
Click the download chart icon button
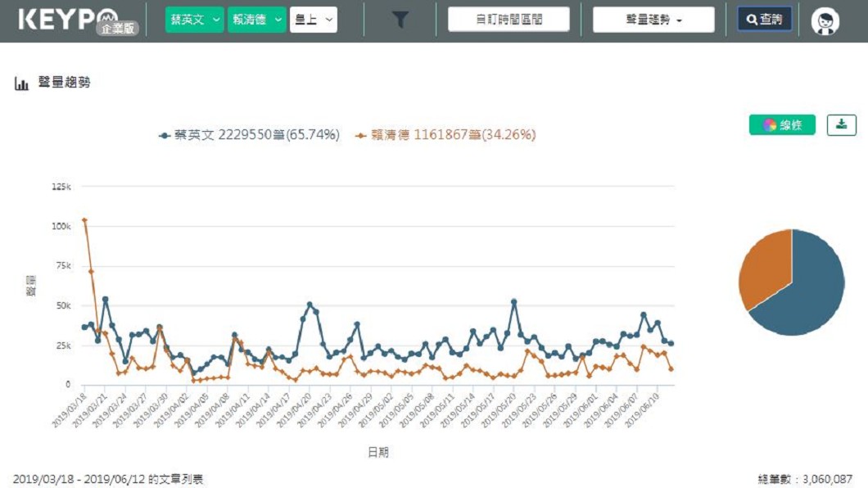click(x=842, y=124)
